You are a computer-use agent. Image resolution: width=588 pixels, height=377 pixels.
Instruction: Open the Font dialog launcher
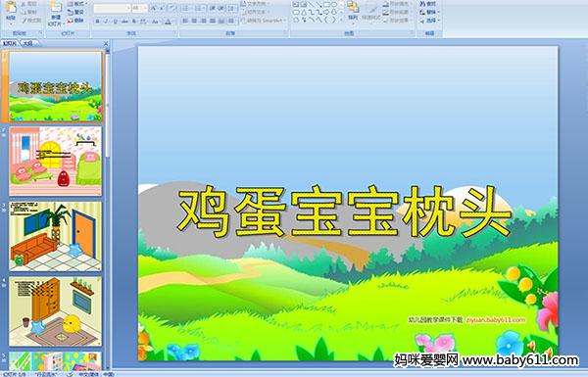click(175, 33)
